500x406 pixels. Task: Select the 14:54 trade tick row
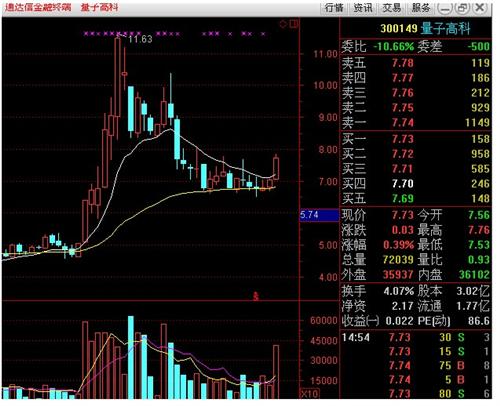[416, 337]
